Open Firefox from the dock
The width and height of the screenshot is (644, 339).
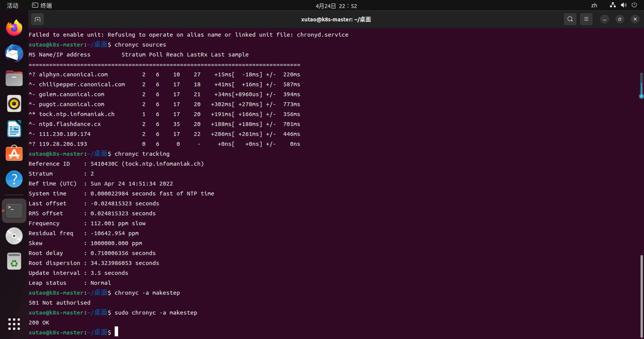pyautogui.click(x=14, y=28)
